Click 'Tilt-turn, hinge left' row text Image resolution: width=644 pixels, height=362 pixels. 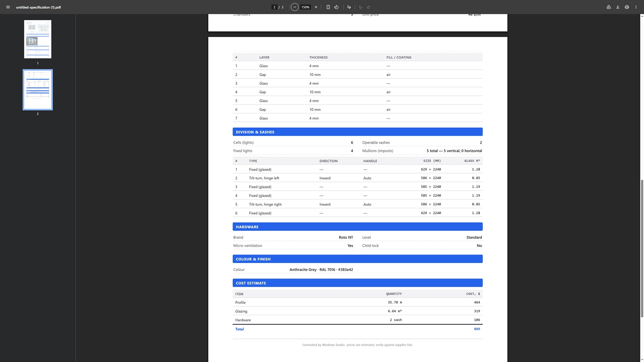(x=264, y=178)
